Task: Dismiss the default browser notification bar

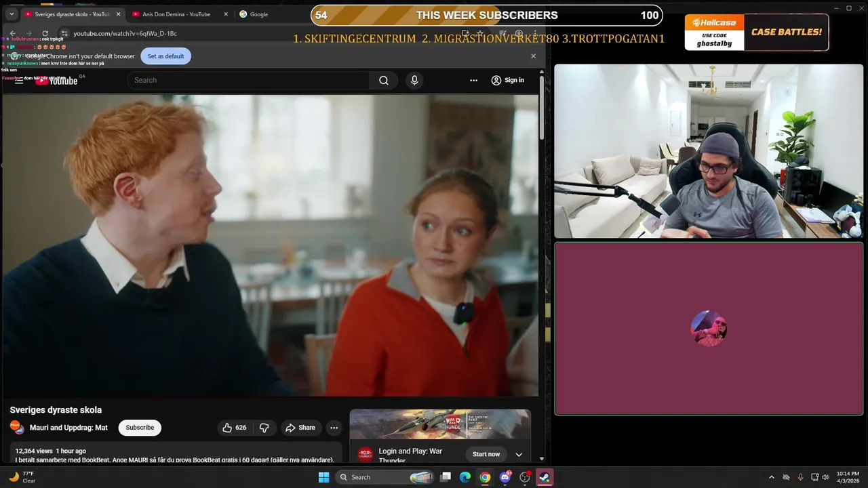Action: [x=533, y=56]
